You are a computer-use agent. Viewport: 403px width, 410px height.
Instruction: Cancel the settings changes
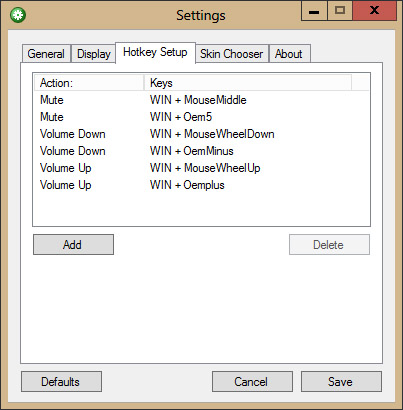(x=252, y=382)
